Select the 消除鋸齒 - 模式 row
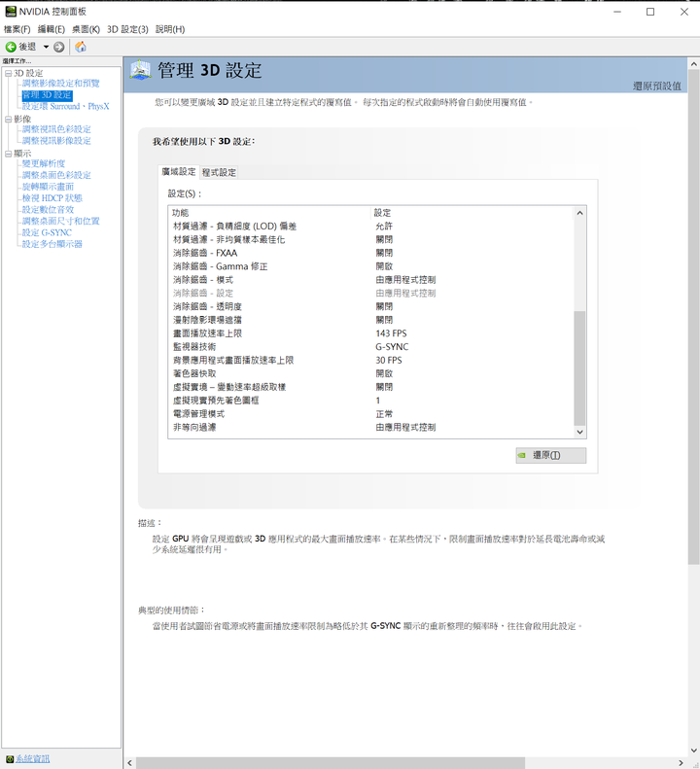 coord(370,280)
